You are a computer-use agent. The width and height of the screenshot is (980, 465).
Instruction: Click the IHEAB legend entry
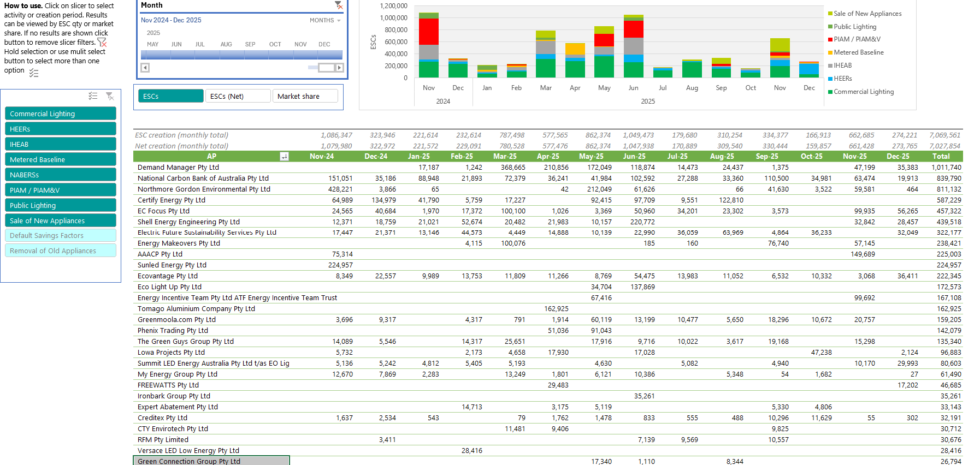coord(840,65)
